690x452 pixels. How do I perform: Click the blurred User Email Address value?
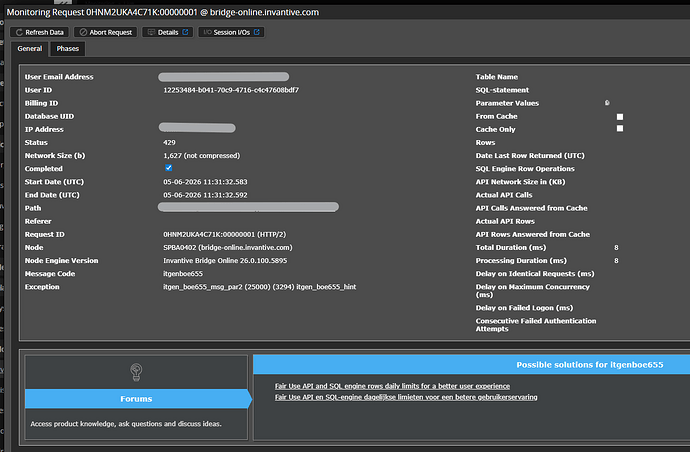point(224,77)
